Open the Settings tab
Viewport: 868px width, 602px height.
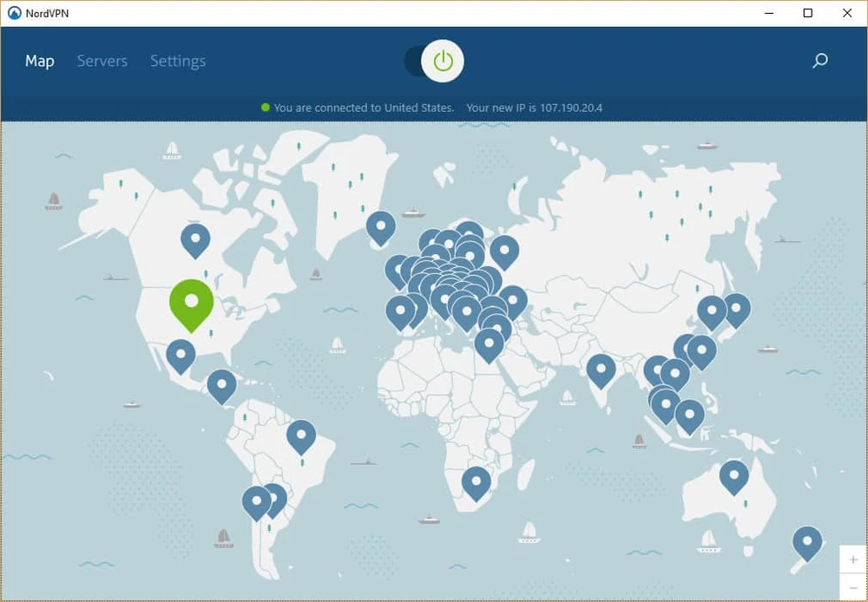coord(178,61)
